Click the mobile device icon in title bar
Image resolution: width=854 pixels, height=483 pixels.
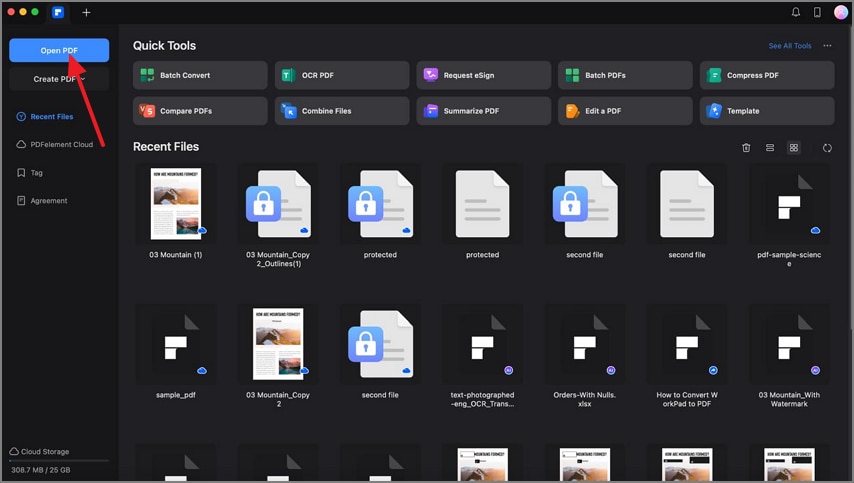click(817, 12)
